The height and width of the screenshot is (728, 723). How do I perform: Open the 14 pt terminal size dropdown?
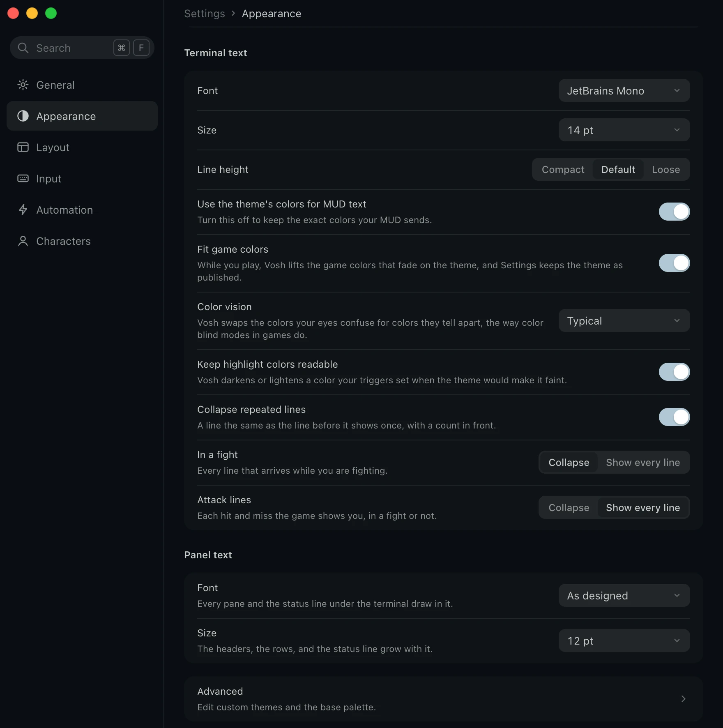(x=624, y=130)
